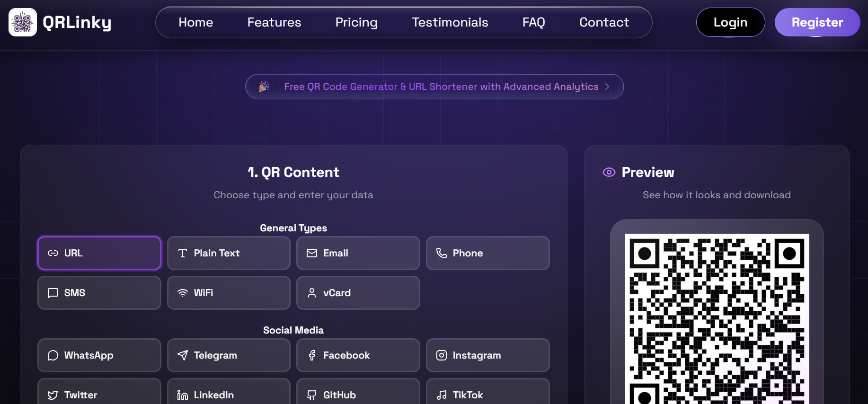
Task: Open the Pricing page
Action: [x=356, y=22]
